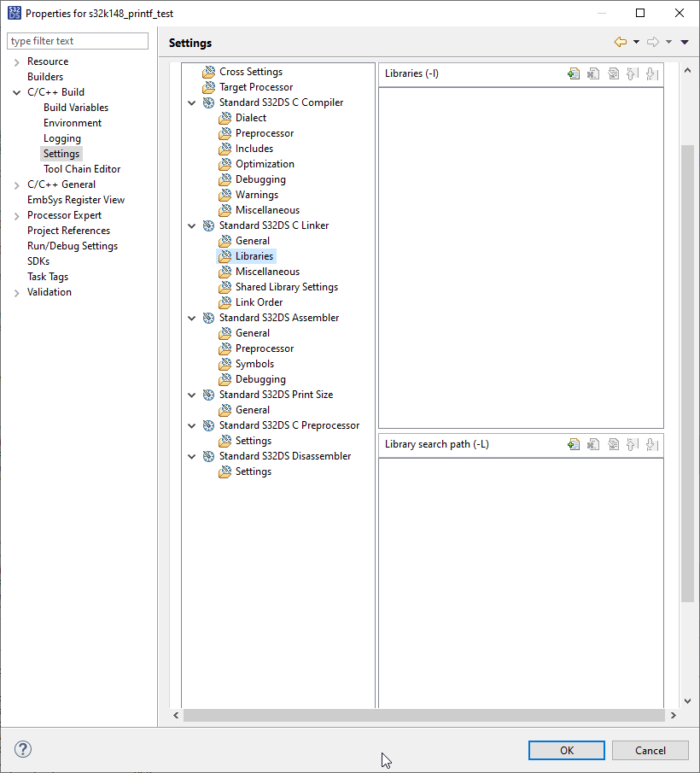Open Run/Debug Settings page
700x773 pixels.
[73, 246]
